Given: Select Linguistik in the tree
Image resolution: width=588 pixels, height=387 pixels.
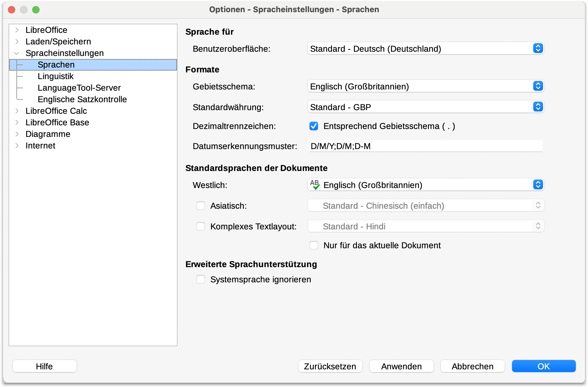Looking at the screenshot, I should click(x=56, y=76).
